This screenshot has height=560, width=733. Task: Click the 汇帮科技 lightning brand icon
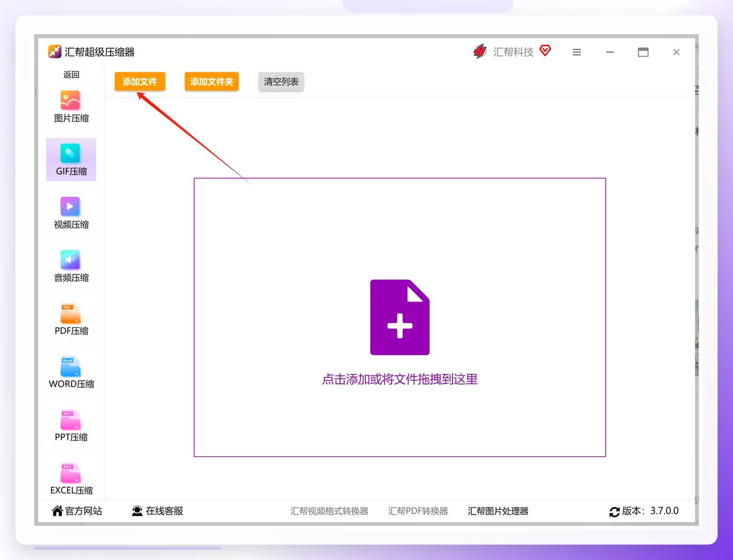480,51
